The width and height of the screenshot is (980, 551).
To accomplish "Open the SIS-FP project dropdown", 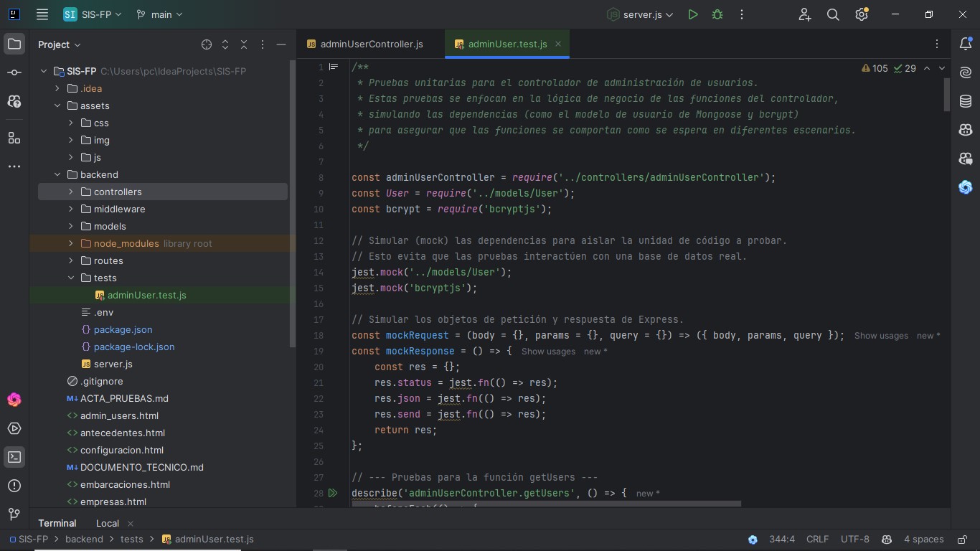I will 93,14.
